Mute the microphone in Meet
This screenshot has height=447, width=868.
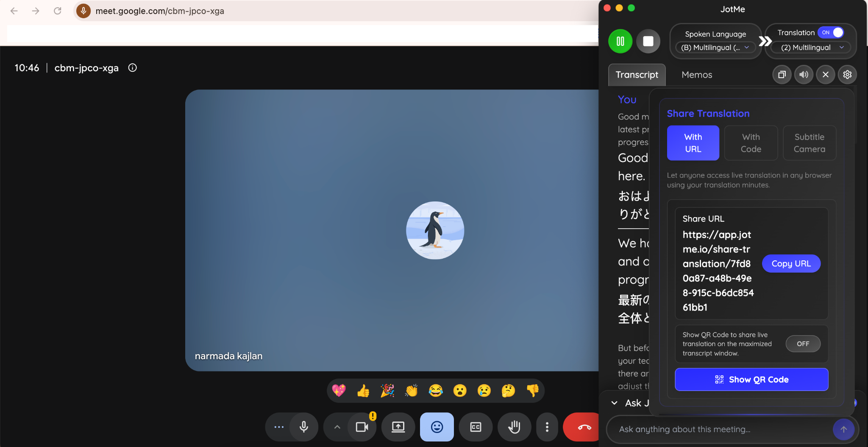pos(304,427)
